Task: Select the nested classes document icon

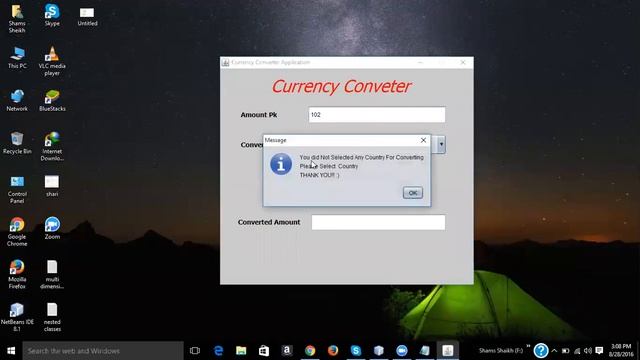Action: pos(52,317)
